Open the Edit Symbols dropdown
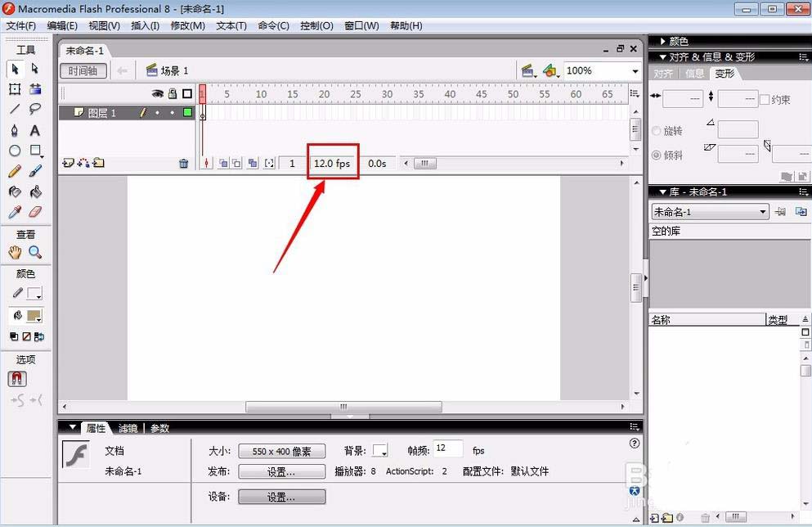 pyautogui.click(x=551, y=71)
